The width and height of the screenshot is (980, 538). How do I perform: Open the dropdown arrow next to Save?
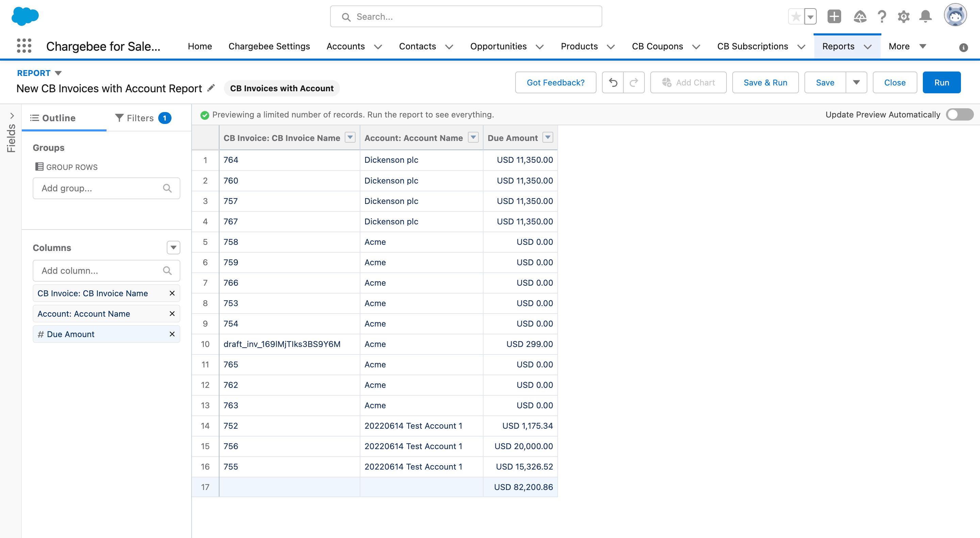[x=856, y=82]
